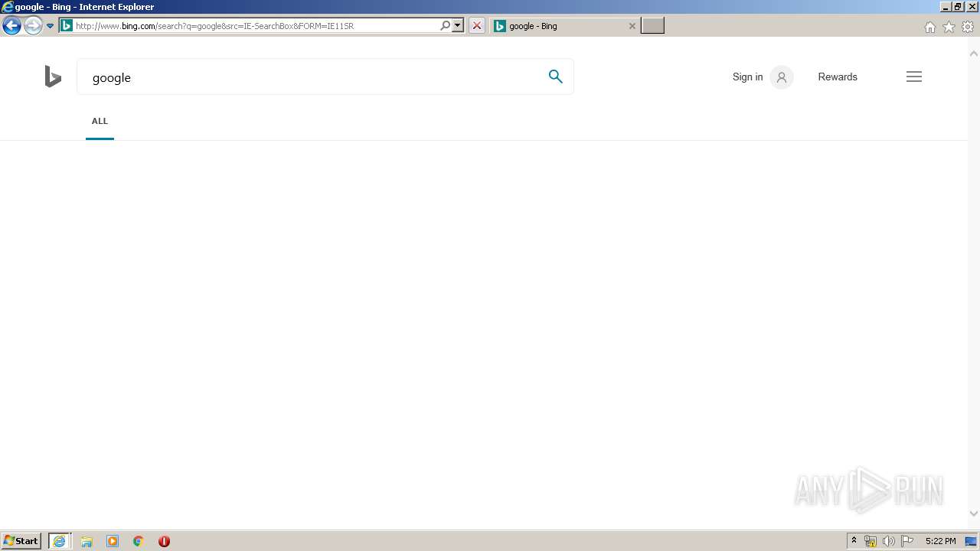Click the 5:22 PM clock
The image size is (980, 551).
click(x=940, y=541)
